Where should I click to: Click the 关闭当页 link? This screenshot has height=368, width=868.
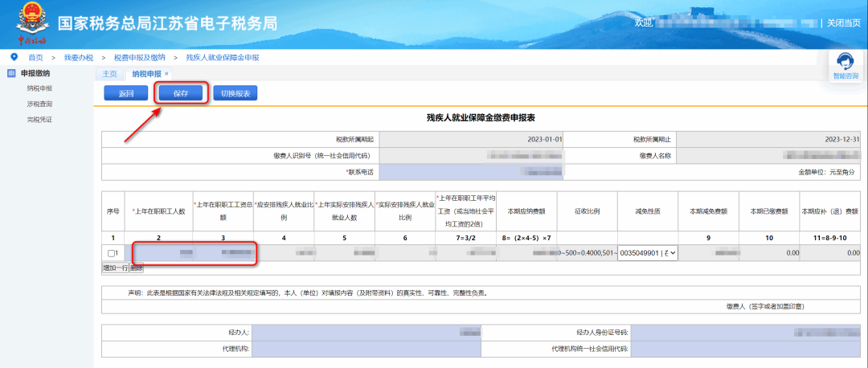tap(844, 23)
